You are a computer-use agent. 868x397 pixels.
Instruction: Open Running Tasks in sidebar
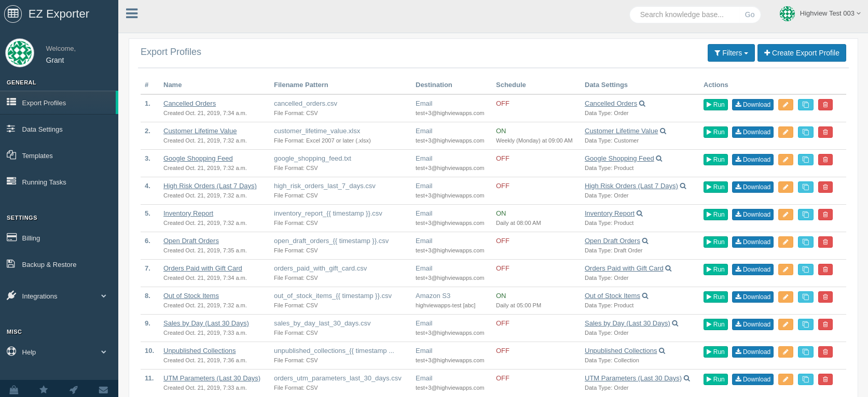coord(59,182)
